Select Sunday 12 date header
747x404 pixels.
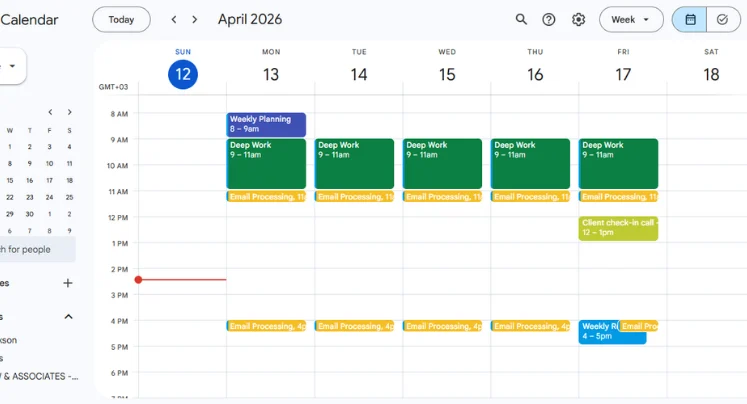[x=183, y=74]
